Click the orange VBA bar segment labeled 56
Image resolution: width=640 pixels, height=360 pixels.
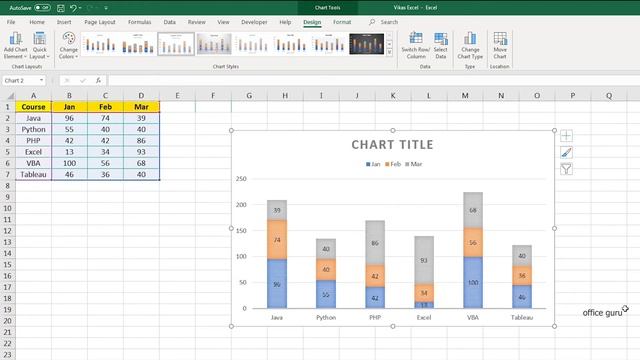473,242
